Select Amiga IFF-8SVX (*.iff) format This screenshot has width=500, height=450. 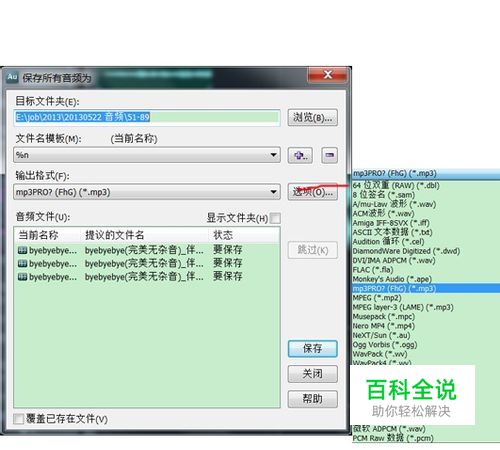point(426,223)
